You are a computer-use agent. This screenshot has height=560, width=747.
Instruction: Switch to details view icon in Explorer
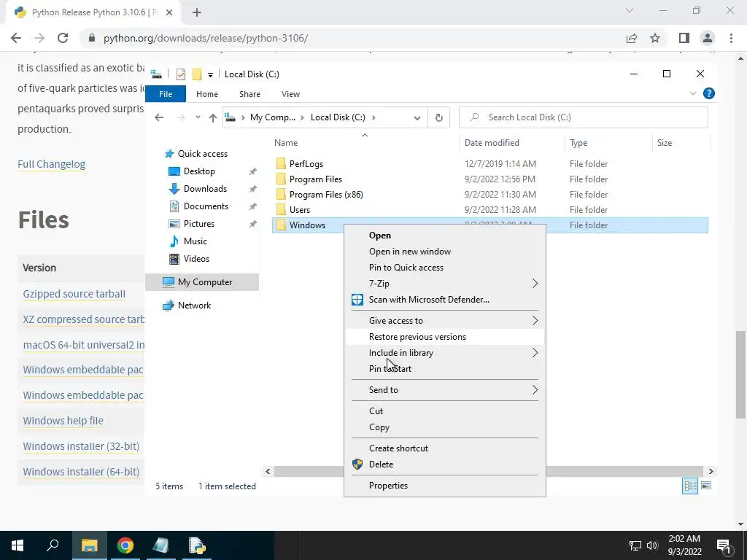tap(690, 486)
